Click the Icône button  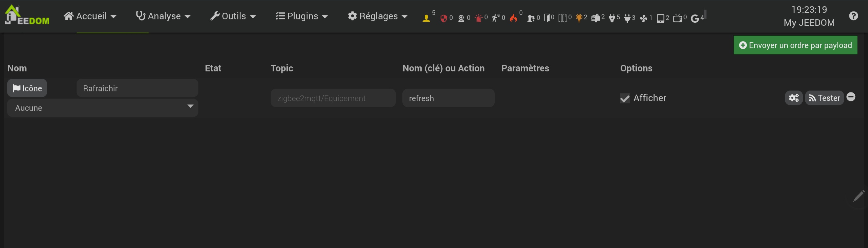coord(27,88)
